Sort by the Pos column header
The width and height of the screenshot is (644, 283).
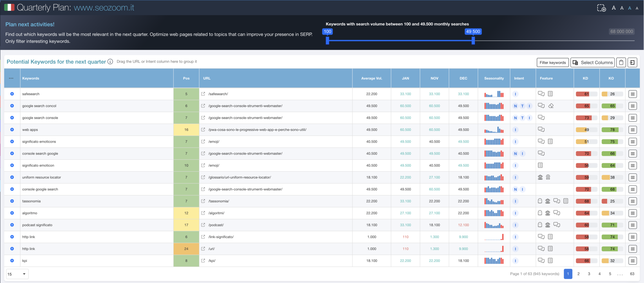186,78
